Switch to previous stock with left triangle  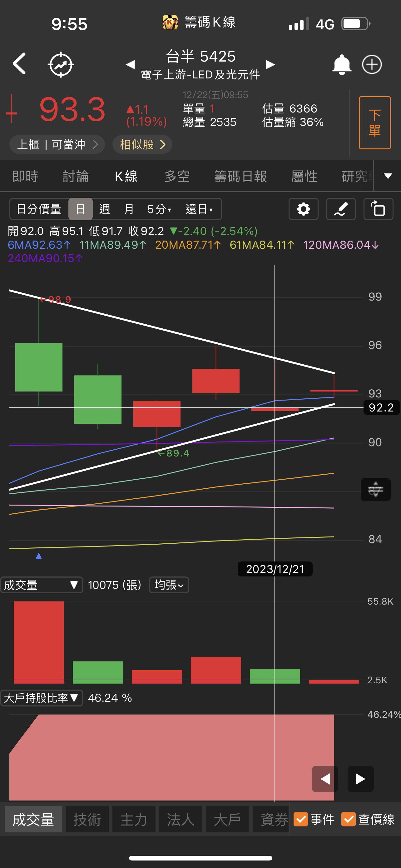pyautogui.click(x=130, y=64)
